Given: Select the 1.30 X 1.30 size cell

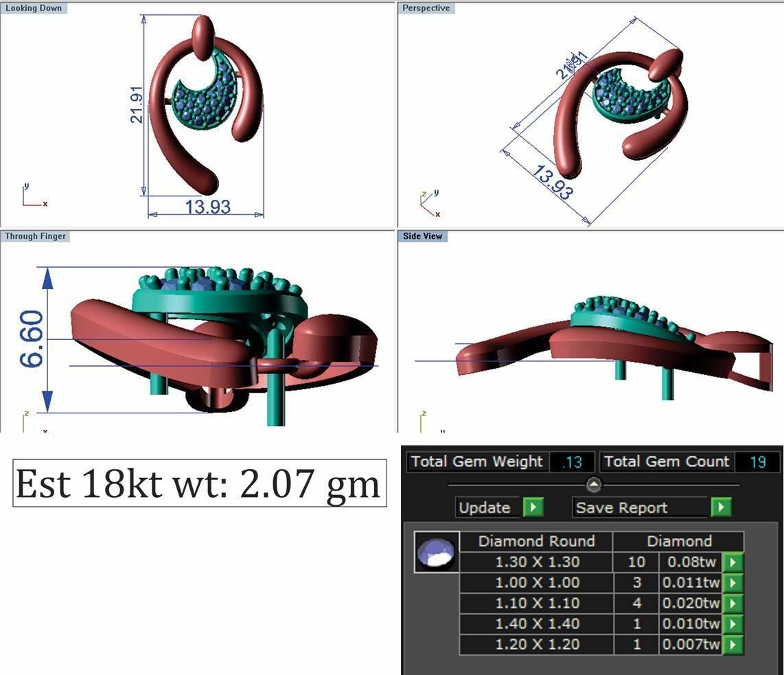Looking at the screenshot, I should point(536,562).
